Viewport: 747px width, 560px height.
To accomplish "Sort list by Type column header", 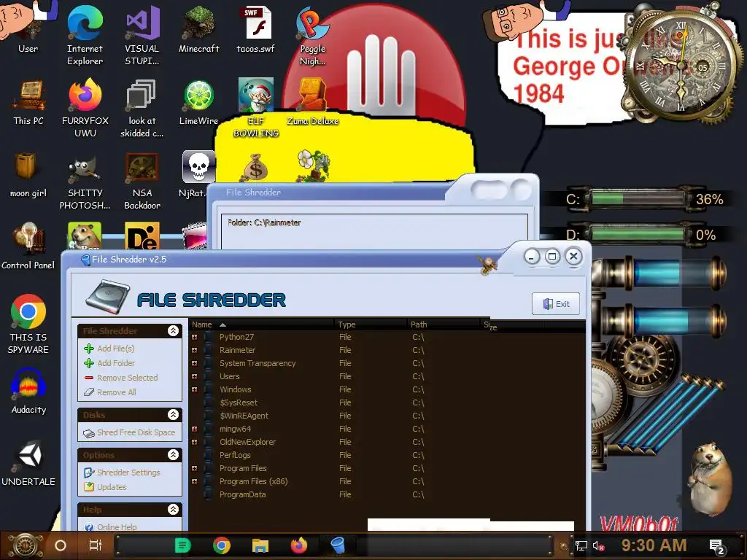I will (x=370, y=324).
